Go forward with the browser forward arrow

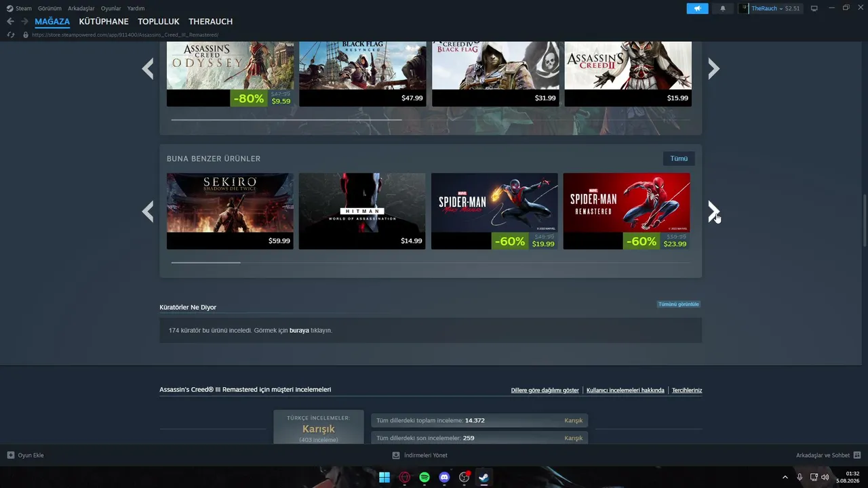24,22
